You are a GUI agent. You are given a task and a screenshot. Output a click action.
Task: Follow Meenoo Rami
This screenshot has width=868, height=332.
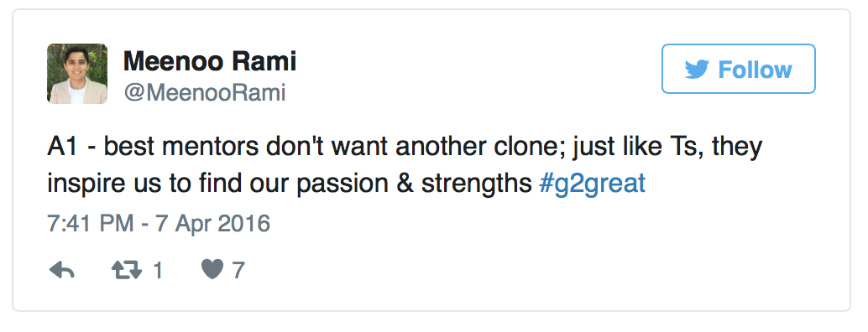point(739,69)
